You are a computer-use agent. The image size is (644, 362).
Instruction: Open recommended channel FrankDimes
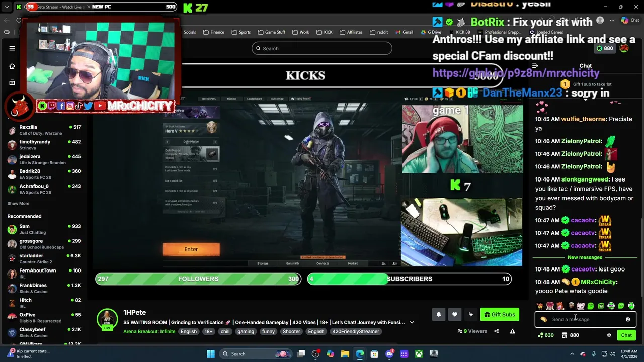coord(44,288)
